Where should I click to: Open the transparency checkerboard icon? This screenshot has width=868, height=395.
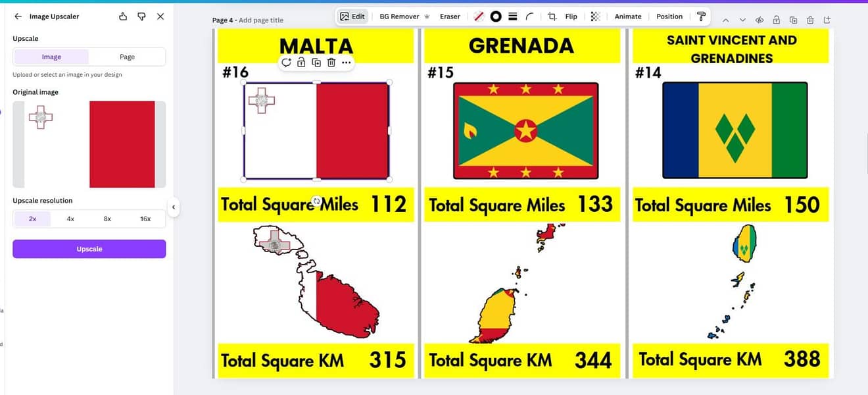pos(595,16)
